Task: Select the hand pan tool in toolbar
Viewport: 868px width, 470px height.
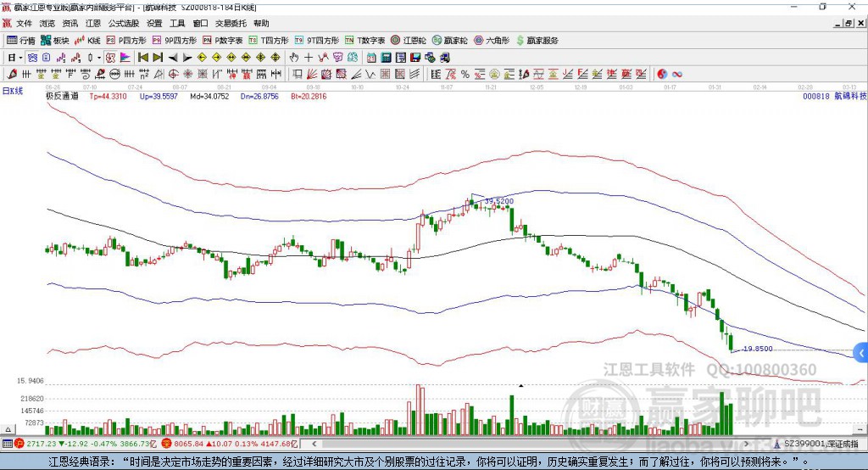Action: point(294,58)
